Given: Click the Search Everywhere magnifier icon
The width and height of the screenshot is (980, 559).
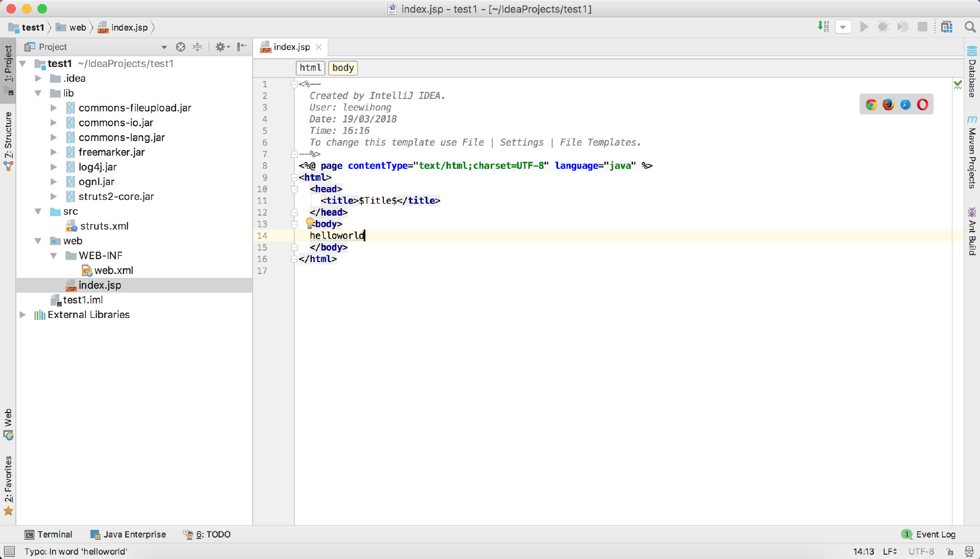Looking at the screenshot, I should 970,27.
